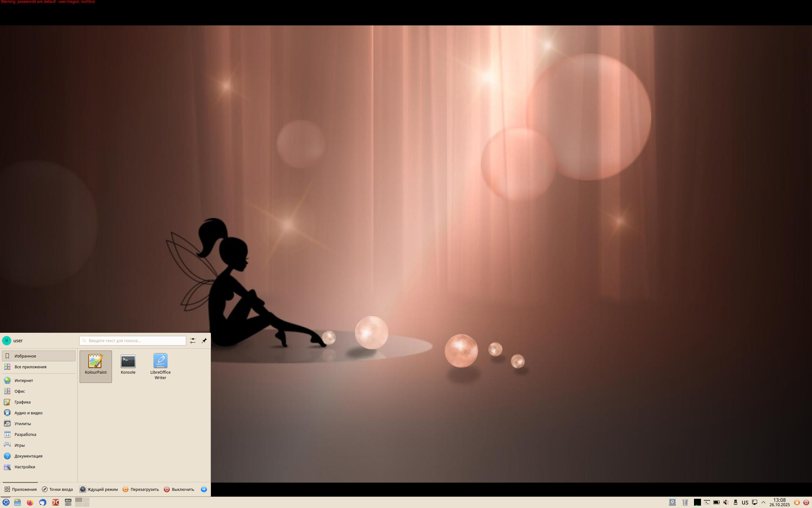This screenshot has width=812, height=508.
Task: Open the CPU load monitor widget
Action: (697, 502)
